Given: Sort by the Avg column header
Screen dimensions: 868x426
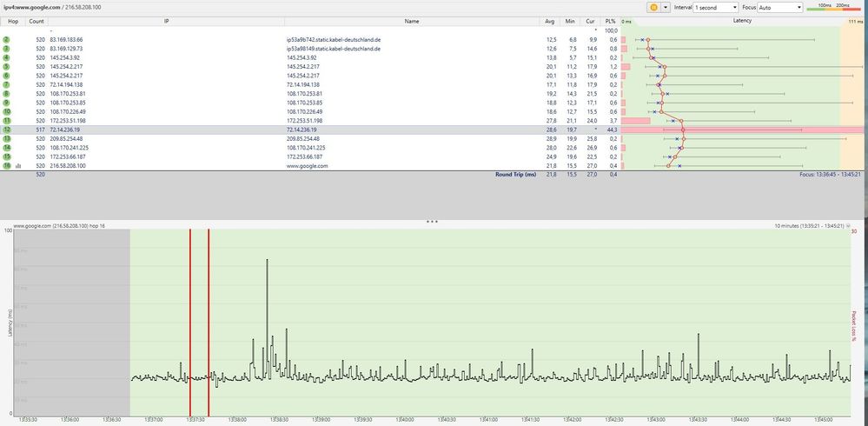Looking at the screenshot, I should (x=550, y=20).
